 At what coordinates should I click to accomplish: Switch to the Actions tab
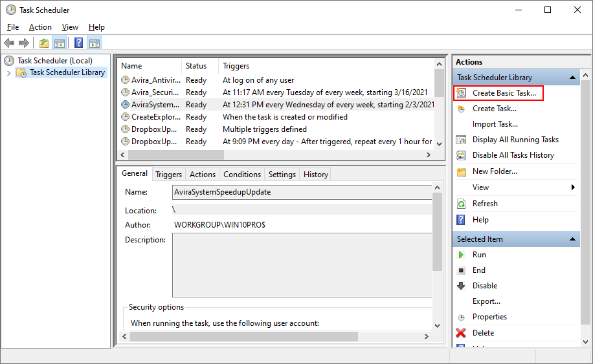click(203, 175)
